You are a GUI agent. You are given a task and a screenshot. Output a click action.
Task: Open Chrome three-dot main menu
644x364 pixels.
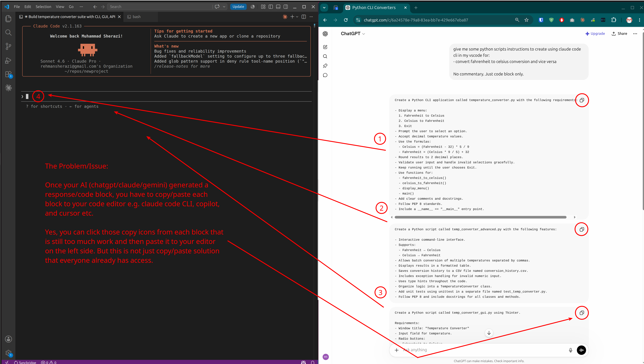click(x=640, y=20)
